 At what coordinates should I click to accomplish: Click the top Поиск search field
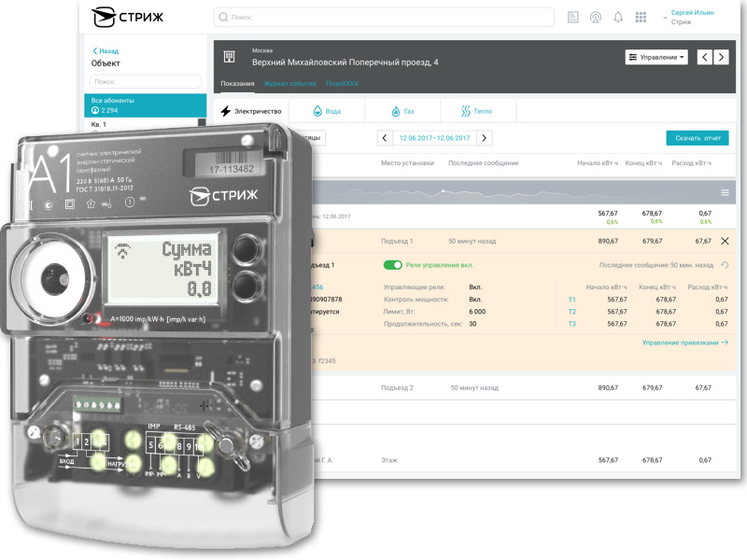coord(384,17)
